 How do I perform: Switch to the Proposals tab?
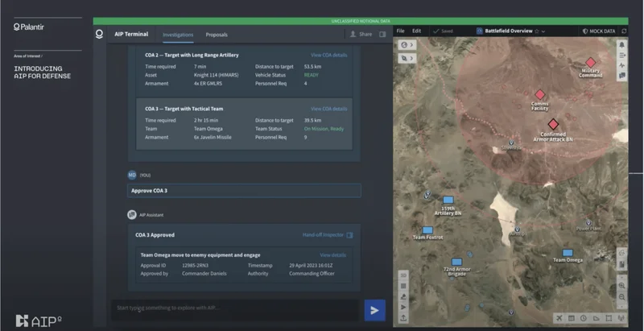pyautogui.click(x=216, y=35)
